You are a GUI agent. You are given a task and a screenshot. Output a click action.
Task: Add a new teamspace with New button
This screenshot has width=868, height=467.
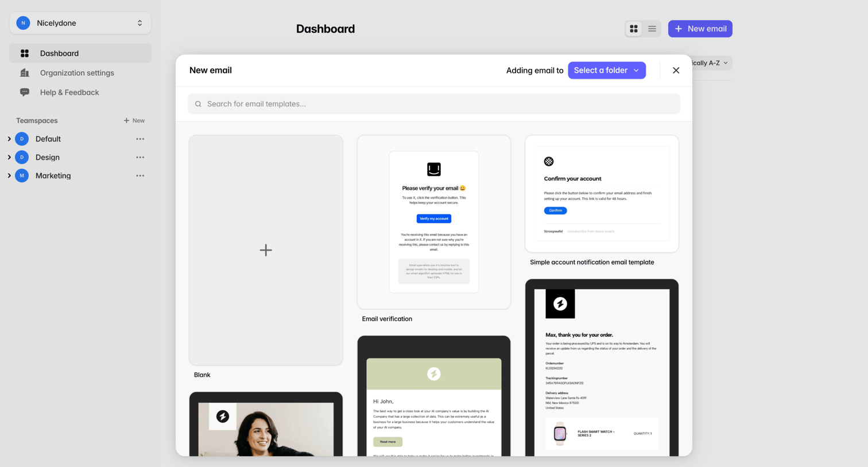pyautogui.click(x=134, y=120)
